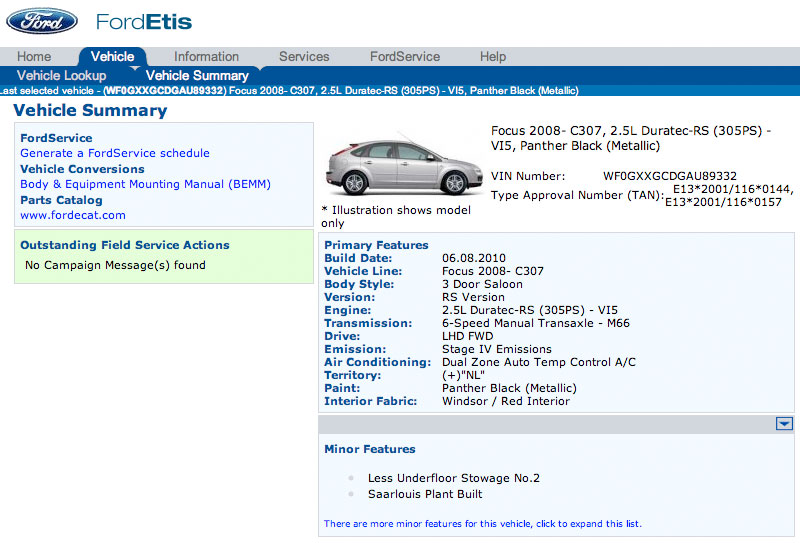The width and height of the screenshot is (800, 543).
Task: Click the FordEtis title logo
Action: point(144,22)
